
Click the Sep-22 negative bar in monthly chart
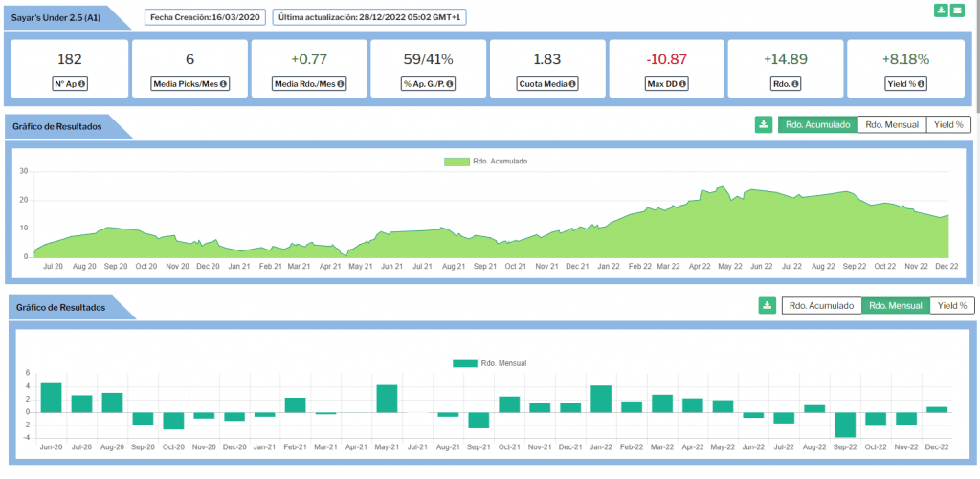click(844, 425)
